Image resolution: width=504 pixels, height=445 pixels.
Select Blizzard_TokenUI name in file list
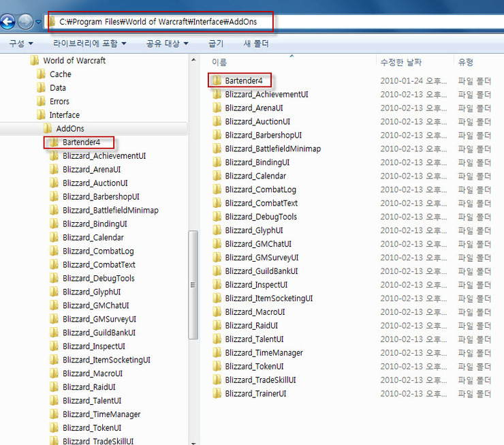coord(254,366)
